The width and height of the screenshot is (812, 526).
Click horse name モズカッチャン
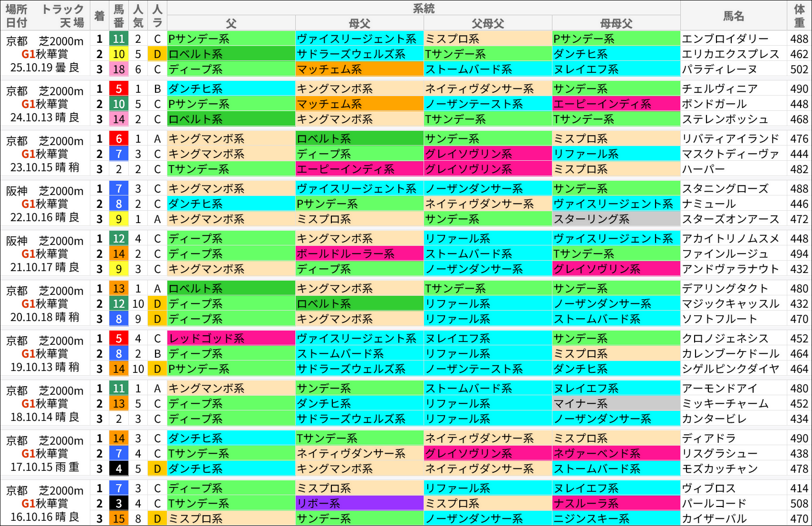point(719,469)
